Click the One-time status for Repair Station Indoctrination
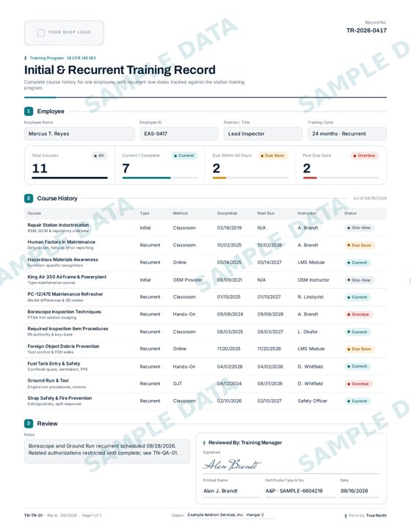This screenshot has height=532, width=411. [x=359, y=227]
